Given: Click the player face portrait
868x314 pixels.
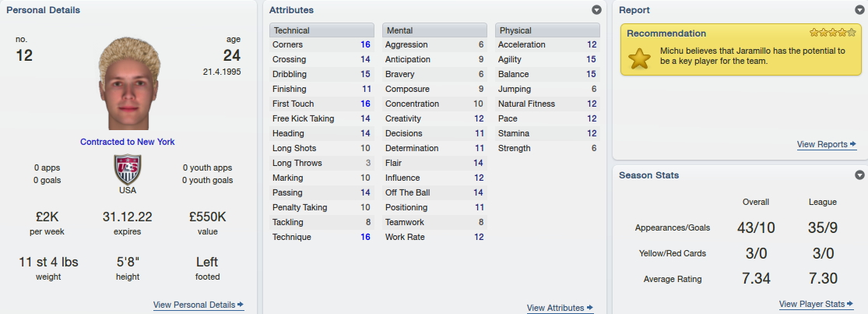Looking at the screenshot, I should pos(128,83).
